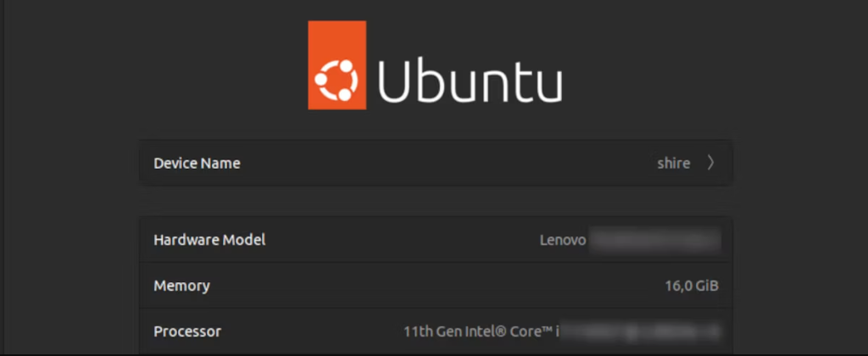The width and height of the screenshot is (868, 356).
Task: Click the letter "U" starting the Ubuntu wordmark
Action: (397, 80)
